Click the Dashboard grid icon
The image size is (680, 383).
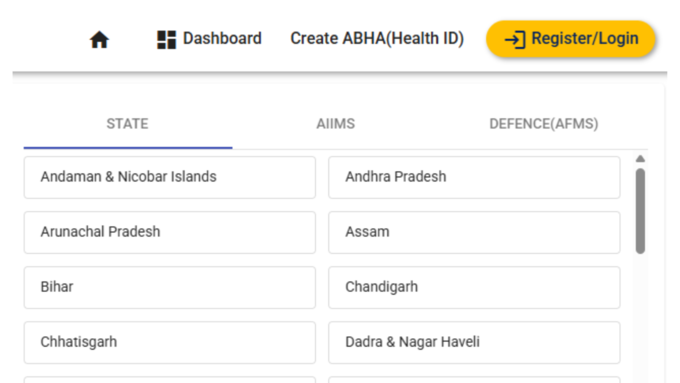[167, 39]
